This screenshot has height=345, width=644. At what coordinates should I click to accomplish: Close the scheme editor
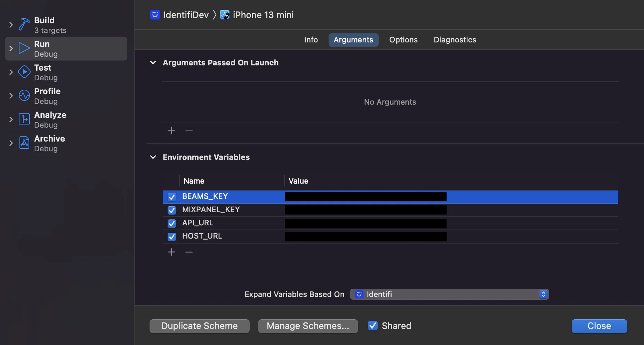[x=599, y=326]
